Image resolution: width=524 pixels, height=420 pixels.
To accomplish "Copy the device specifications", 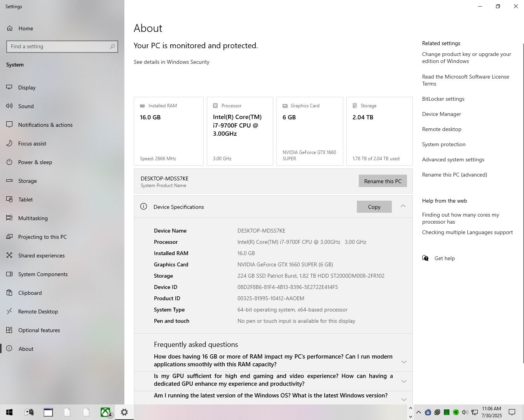I will (x=374, y=207).
